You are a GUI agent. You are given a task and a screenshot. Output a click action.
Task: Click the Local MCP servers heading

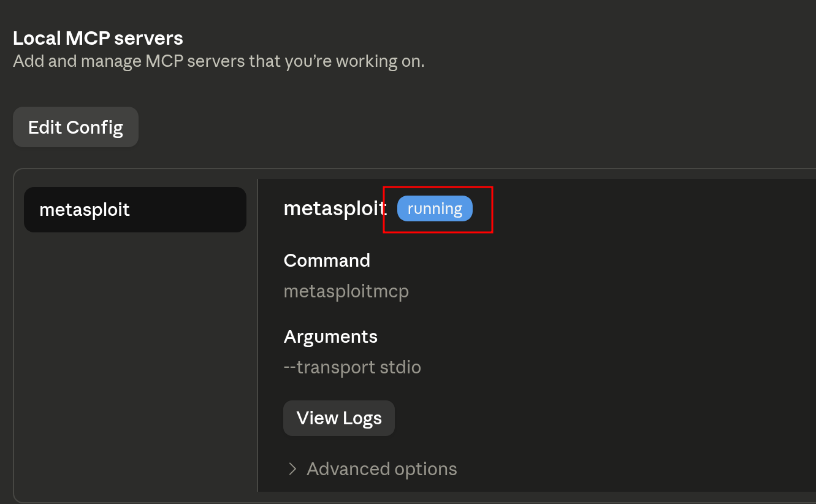[x=98, y=38]
